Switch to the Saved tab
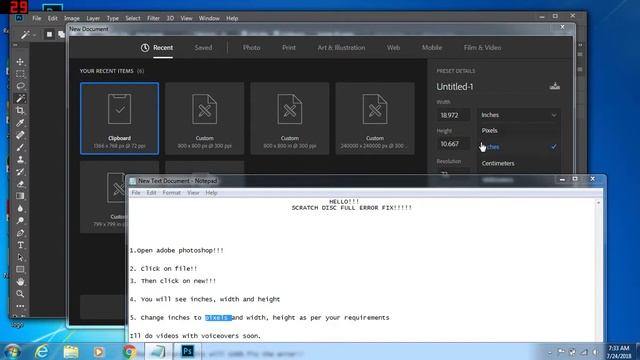This screenshot has width=640, height=360. click(x=203, y=48)
